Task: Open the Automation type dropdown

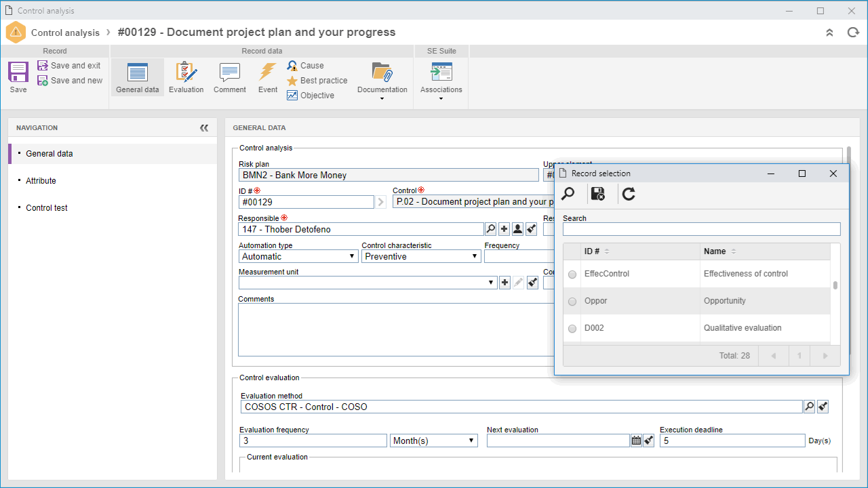Action: tap(299, 256)
